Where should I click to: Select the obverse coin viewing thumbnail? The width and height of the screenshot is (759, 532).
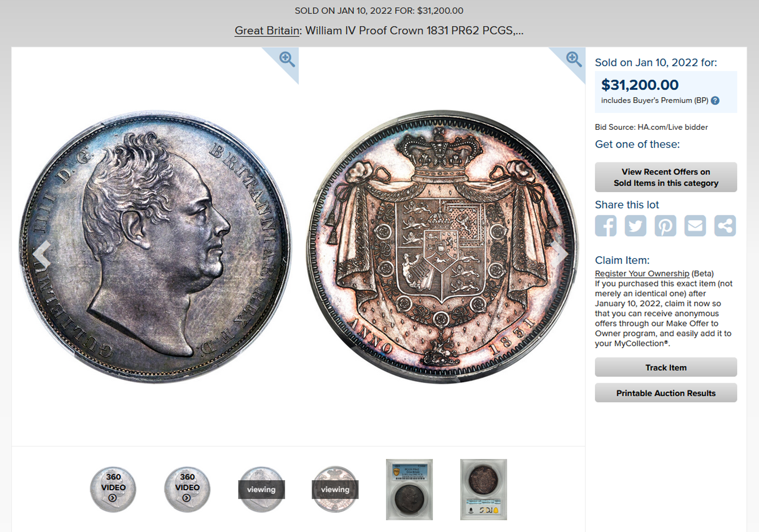(261, 489)
